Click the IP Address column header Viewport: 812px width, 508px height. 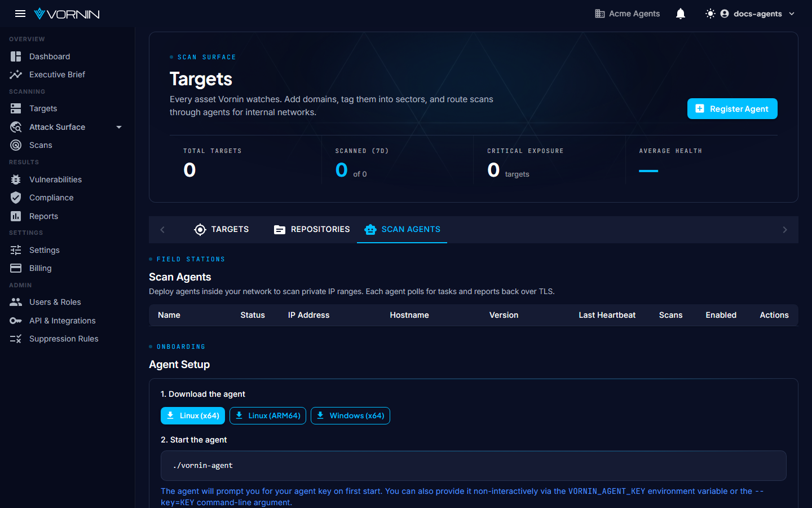pos(308,315)
